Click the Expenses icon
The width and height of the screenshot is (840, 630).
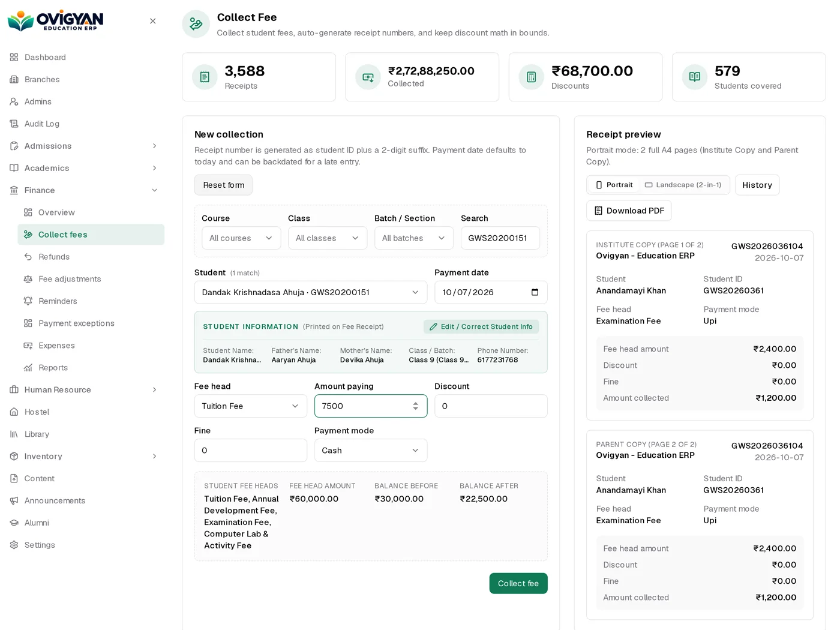point(28,346)
